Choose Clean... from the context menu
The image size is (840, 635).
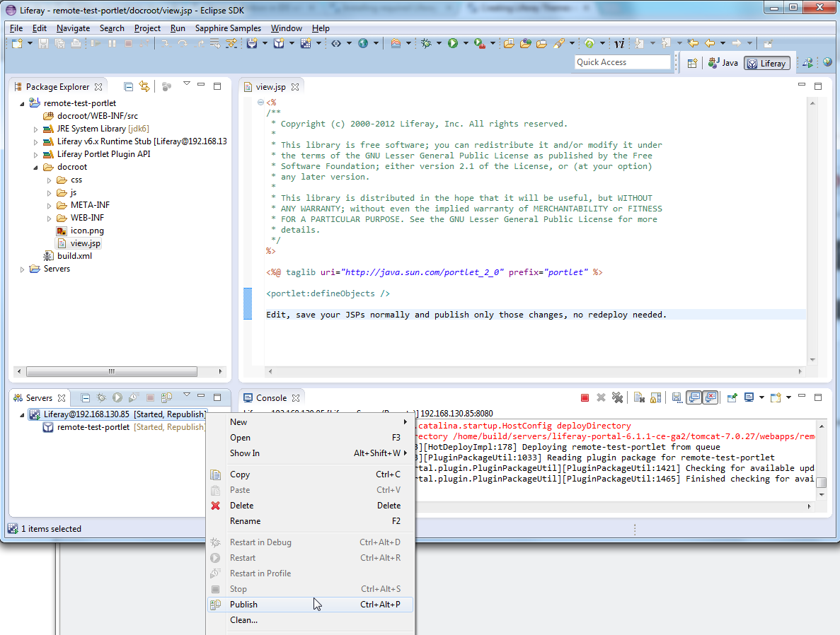pos(310,620)
